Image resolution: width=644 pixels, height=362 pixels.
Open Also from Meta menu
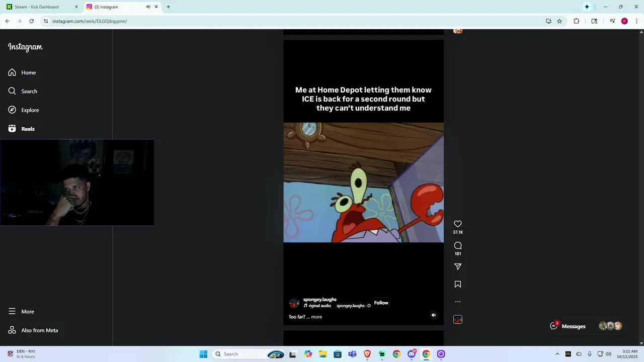33,330
